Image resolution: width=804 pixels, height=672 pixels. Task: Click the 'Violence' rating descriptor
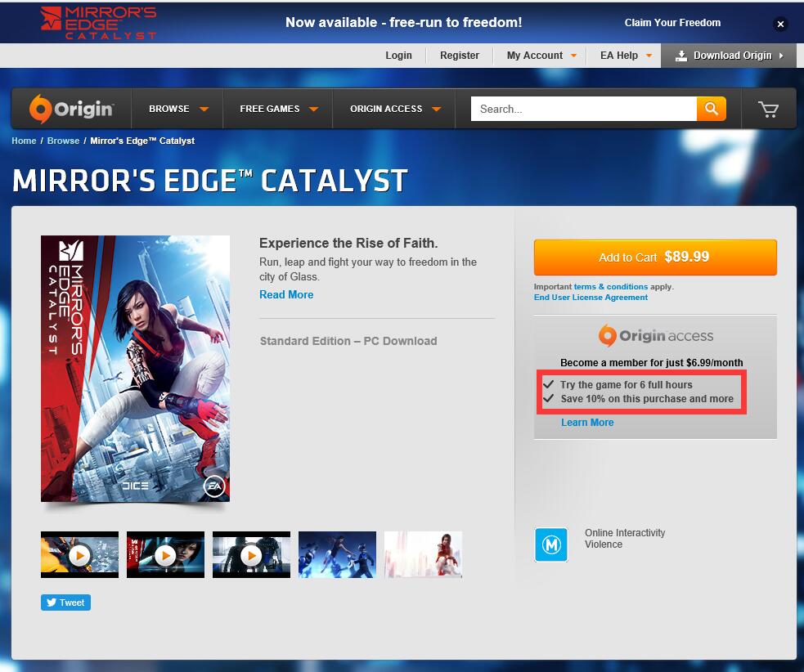tap(604, 544)
